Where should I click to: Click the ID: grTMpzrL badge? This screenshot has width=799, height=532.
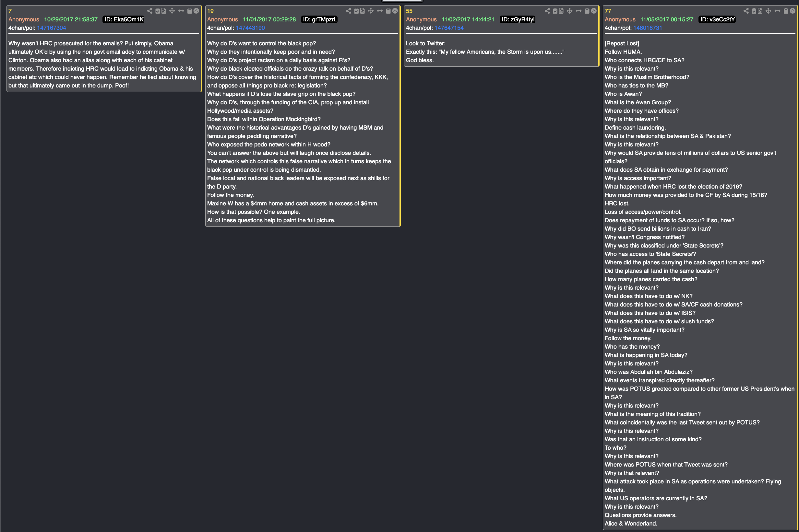pyautogui.click(x=319, y=19)
